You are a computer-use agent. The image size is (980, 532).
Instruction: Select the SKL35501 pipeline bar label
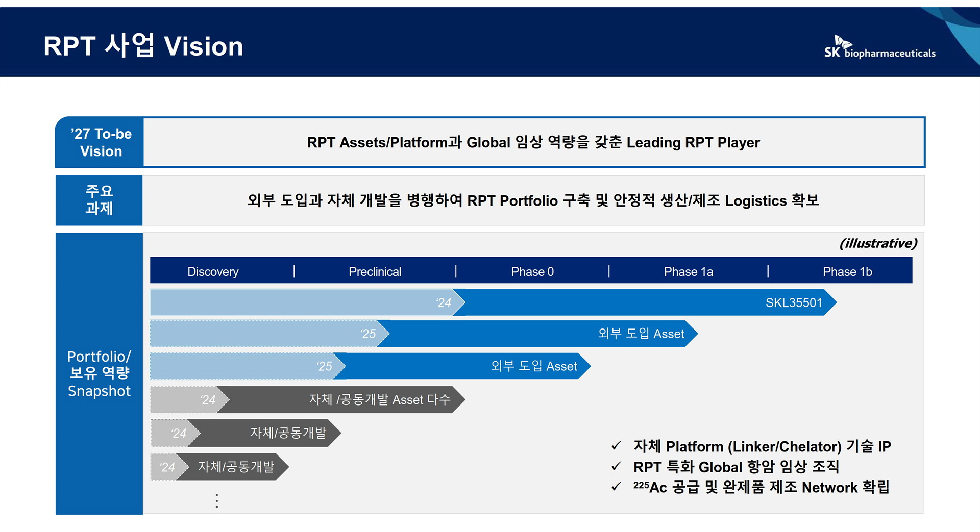point(794,302)
